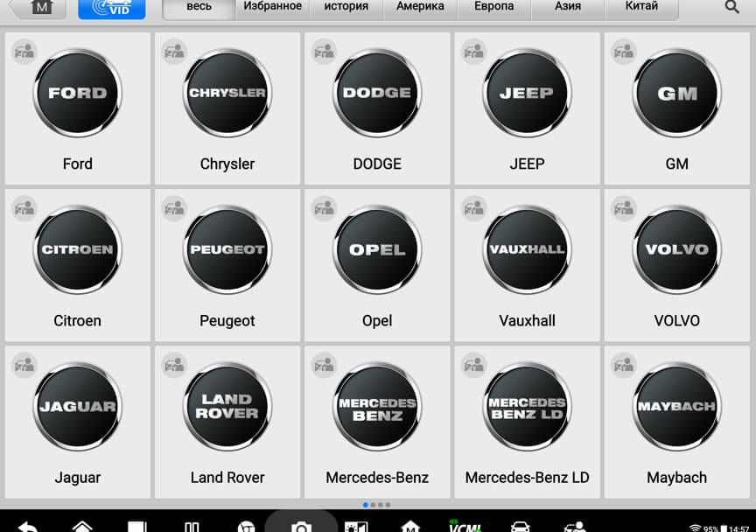This screenshot has height=532, width=756.
Task: Show the Европа brand tab
Action: click(x=493, y=9)
